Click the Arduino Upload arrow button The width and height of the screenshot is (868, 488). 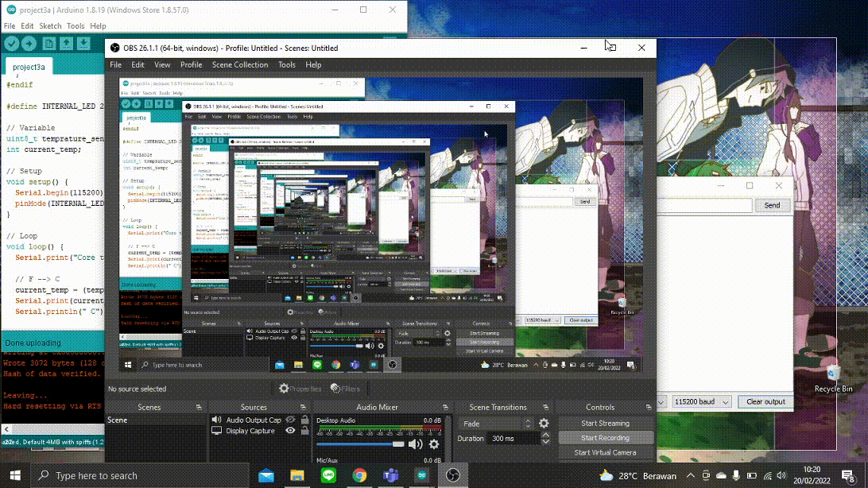(x=29, y=43)
